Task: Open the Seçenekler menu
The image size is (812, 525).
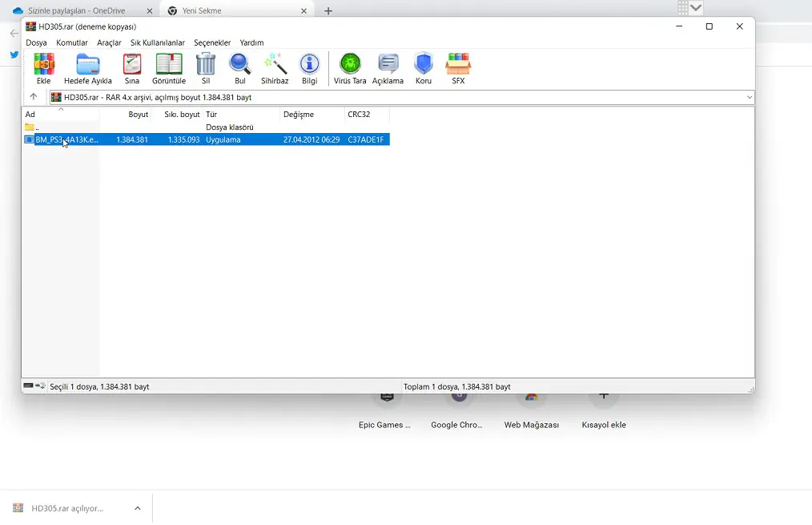Action: tap(212, 42)
